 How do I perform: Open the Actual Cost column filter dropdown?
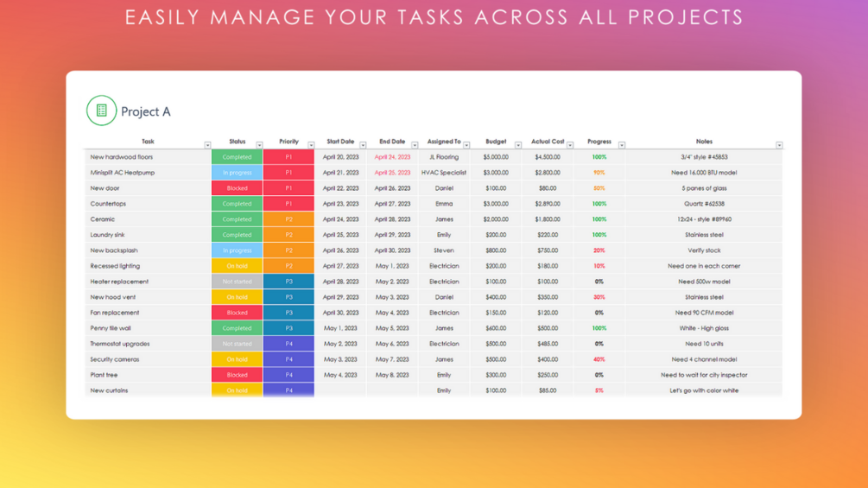pos(570,145)
